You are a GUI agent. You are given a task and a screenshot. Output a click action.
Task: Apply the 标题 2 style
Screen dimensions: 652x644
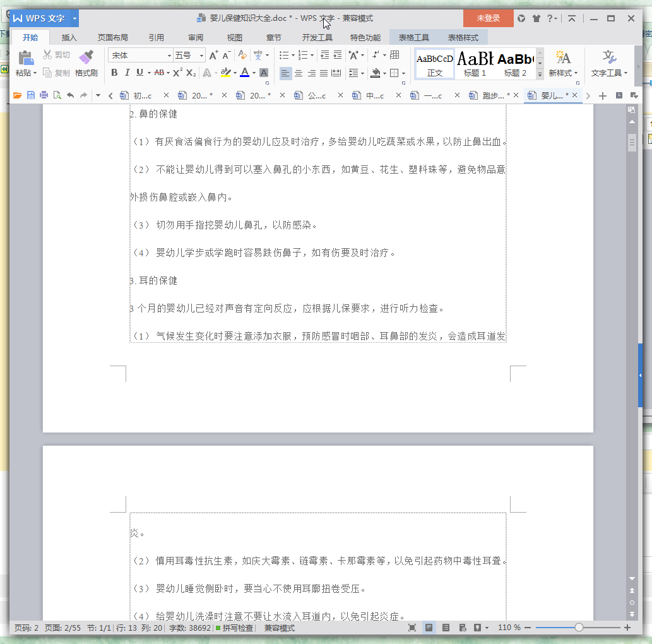(x=515, y=64)
